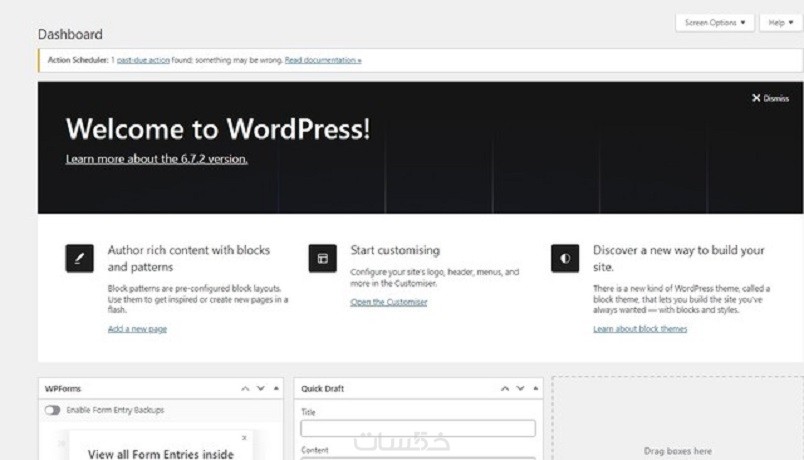Close the WPForms entries popup with the x
The image size is (804, 460).
pyautogui.click(x=244, y=437)
